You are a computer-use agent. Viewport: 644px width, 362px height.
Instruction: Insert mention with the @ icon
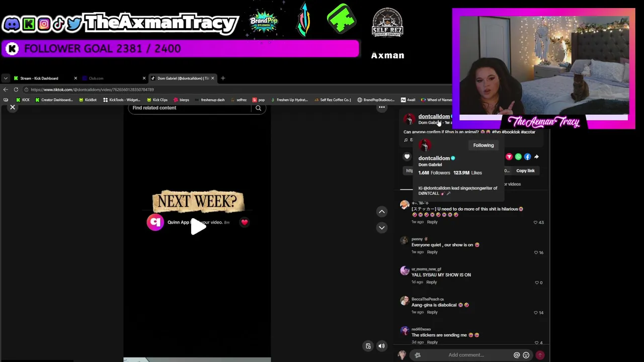tap(517, 355)
